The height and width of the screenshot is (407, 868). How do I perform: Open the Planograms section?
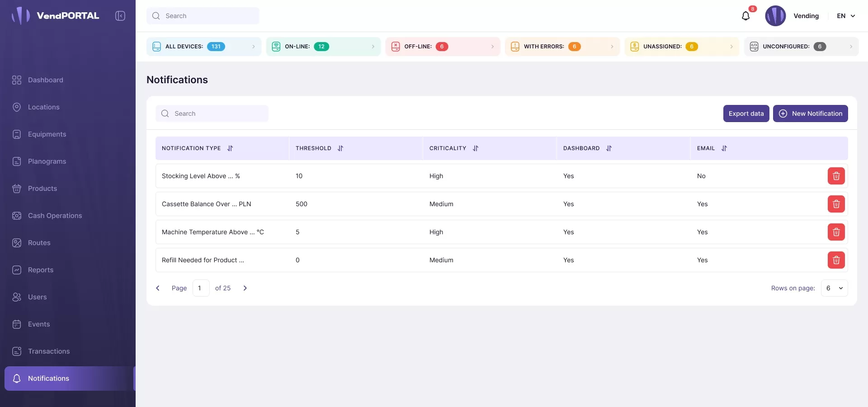point(47,161)
